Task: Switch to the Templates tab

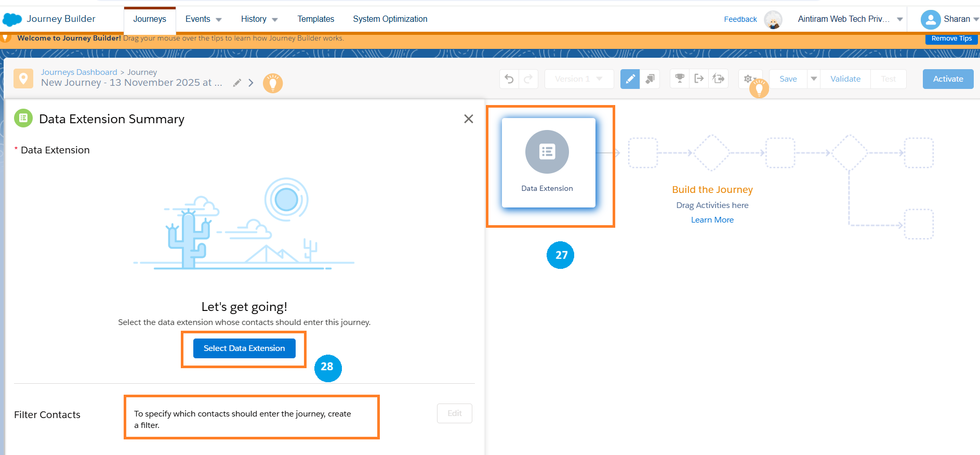Action: tap(315, 19)
